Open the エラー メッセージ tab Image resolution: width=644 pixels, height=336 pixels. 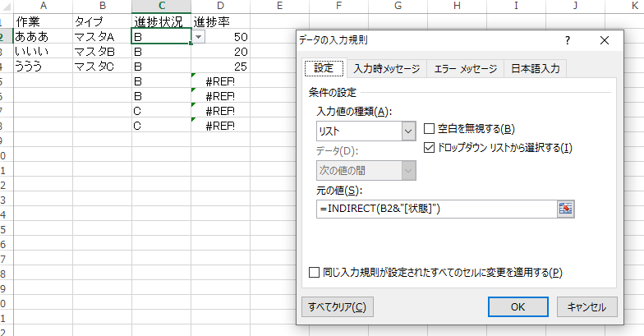tap(465, 69)
